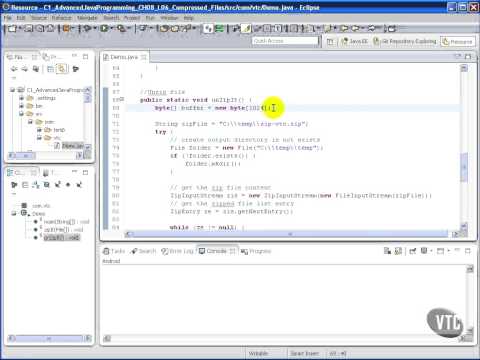This screenshot has height=360, width=480.
Task: Click the Go Up icon in the navigator toolbar
Action: tap(35, 69)
